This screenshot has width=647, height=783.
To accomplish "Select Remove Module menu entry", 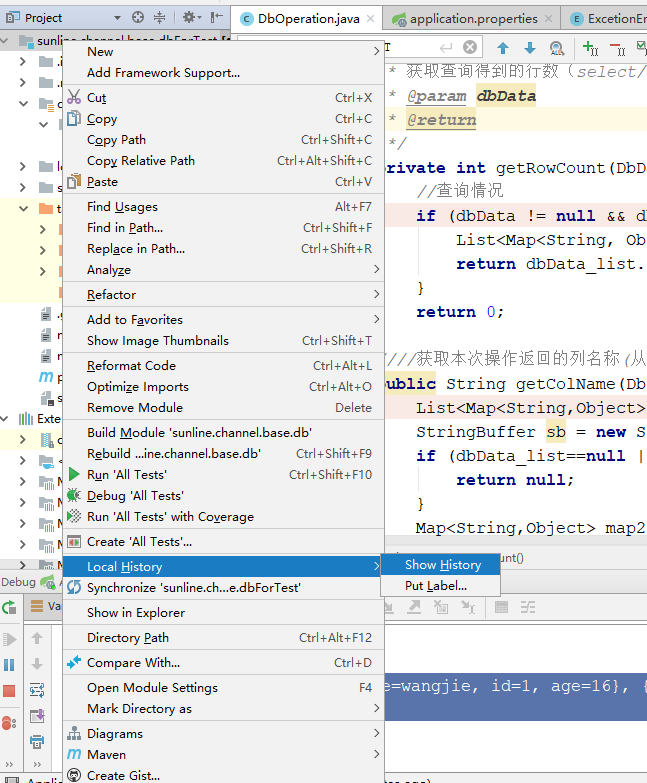I will [224, 407].
